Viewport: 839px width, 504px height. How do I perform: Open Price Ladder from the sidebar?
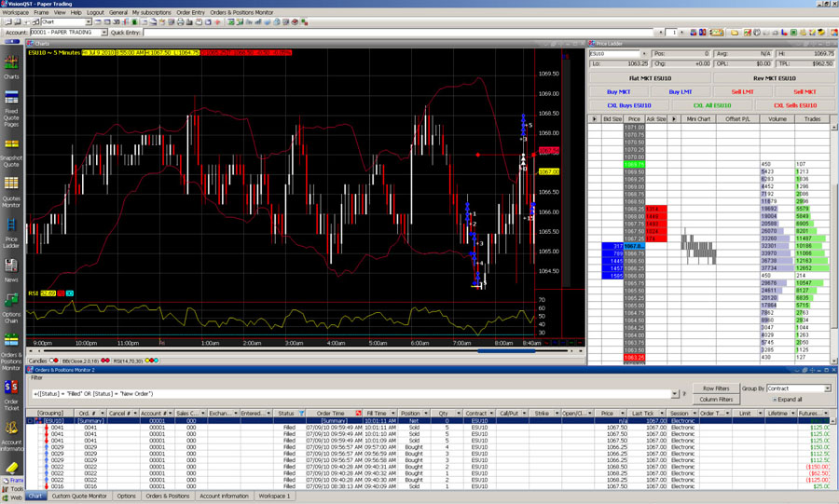coord(11,233)
